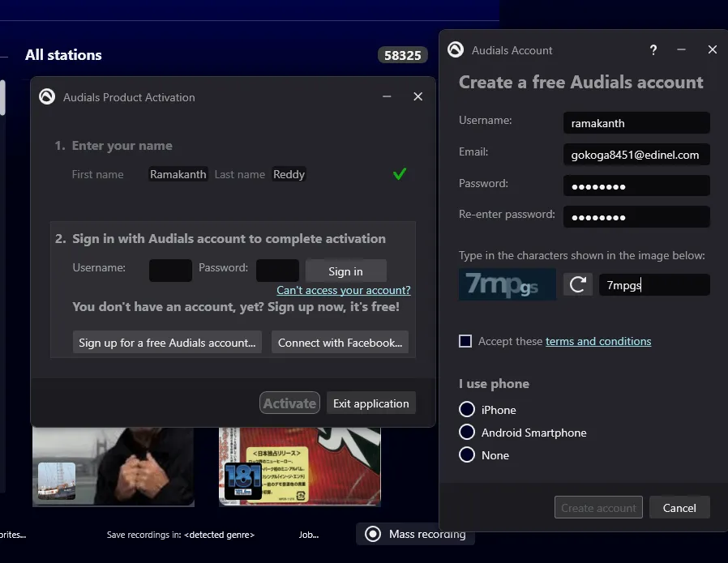This screenshot has width=728, height=563.
Task: Select the None phone option
Action: pyautogui.click(x=467, y=454)
